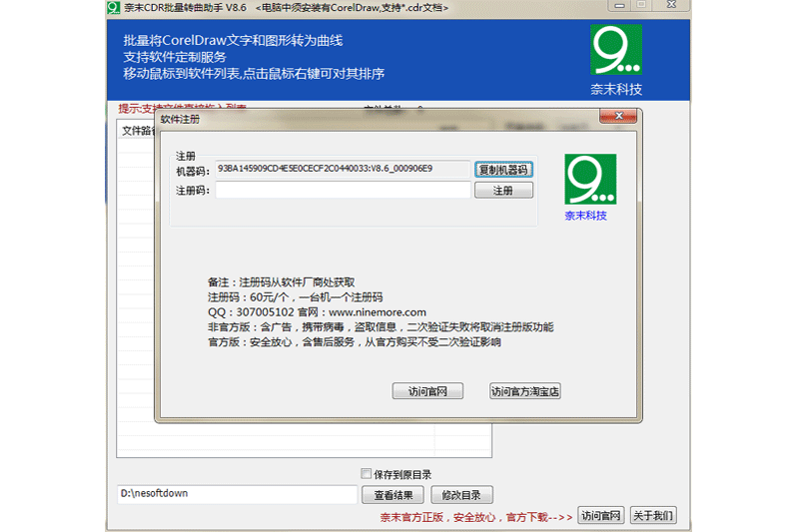Viewport: 799px width, 532px height.
Task: Click the app icon in the title bar
Action: (x=114, y=8)
